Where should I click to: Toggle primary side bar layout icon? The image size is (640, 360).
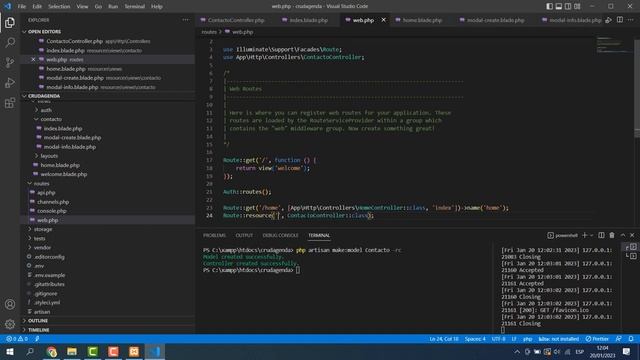click(x=549, y=6)
